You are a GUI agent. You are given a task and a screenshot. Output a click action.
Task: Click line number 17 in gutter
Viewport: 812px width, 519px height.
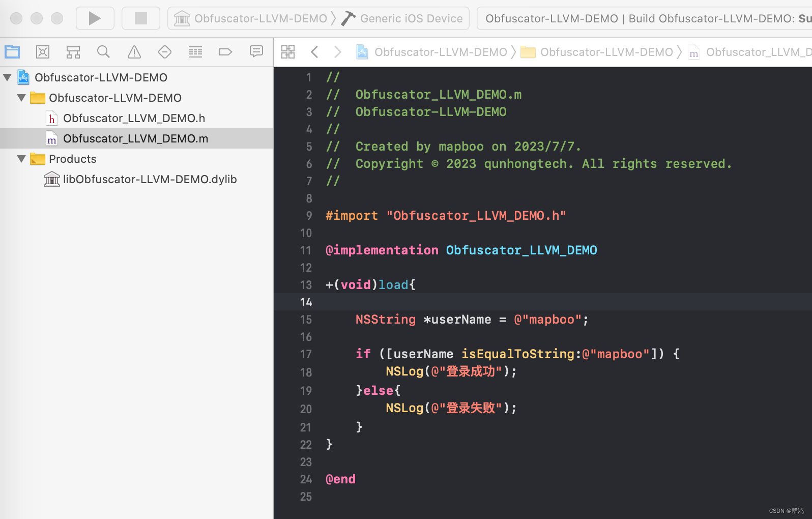click(x=306, y=354)
